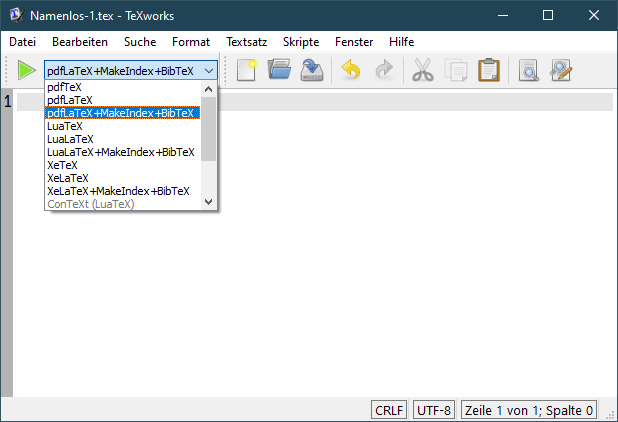
Task: Click the Redo arrow icon
Action: click(x=384, y=70)
